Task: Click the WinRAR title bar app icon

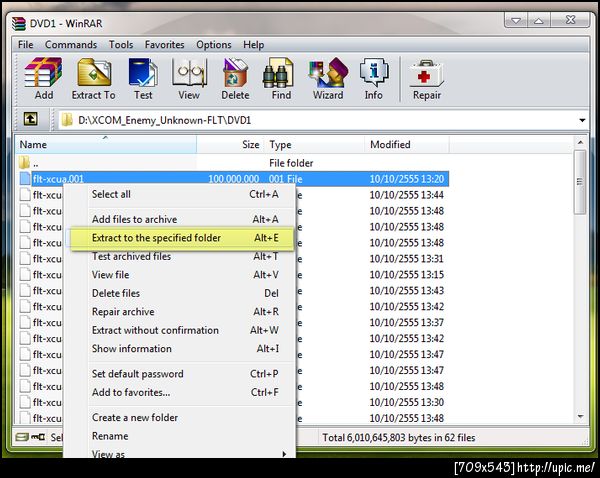Action: tap(19, 23)
